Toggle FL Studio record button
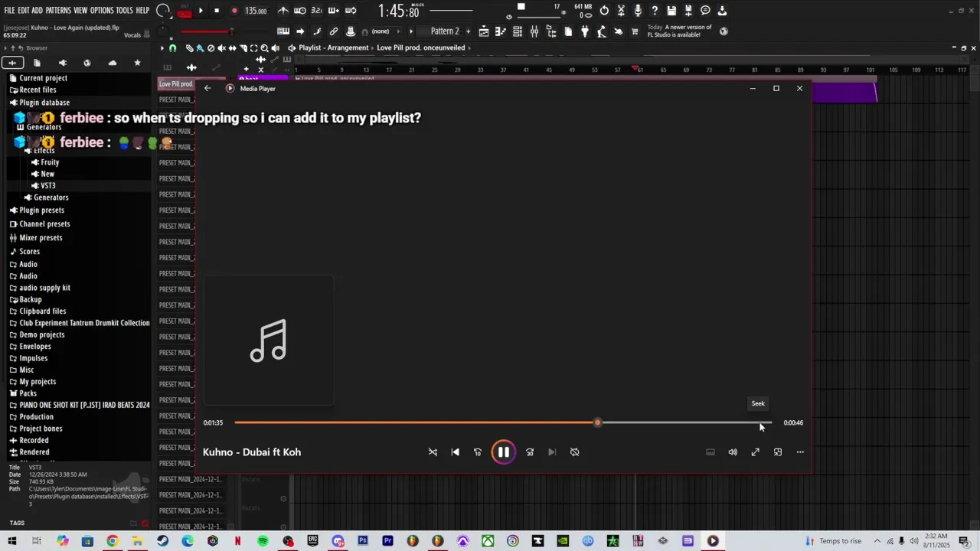Screen dimensions: 980x551 (x=234, y=11)
